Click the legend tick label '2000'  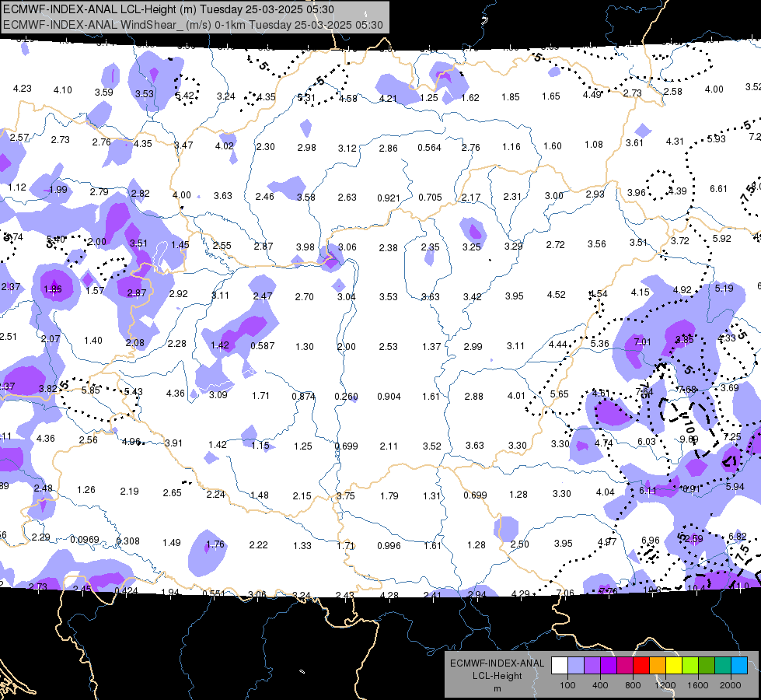(x=730, y=685)
